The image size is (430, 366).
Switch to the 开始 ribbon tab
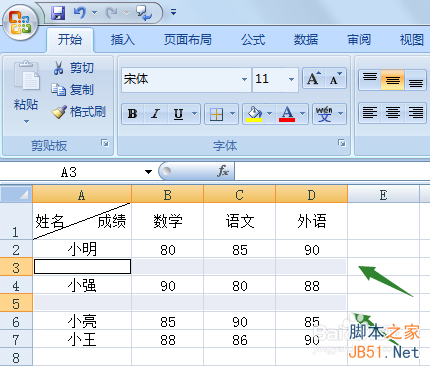tap(70, 40)
